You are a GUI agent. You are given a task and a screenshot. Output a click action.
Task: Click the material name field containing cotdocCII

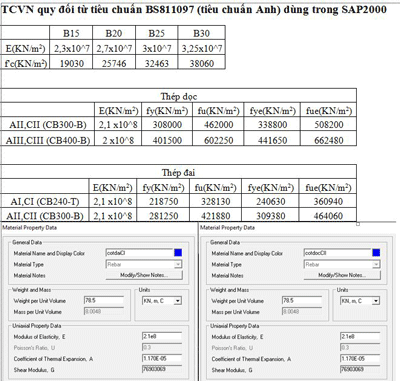[x=337, y=253]
